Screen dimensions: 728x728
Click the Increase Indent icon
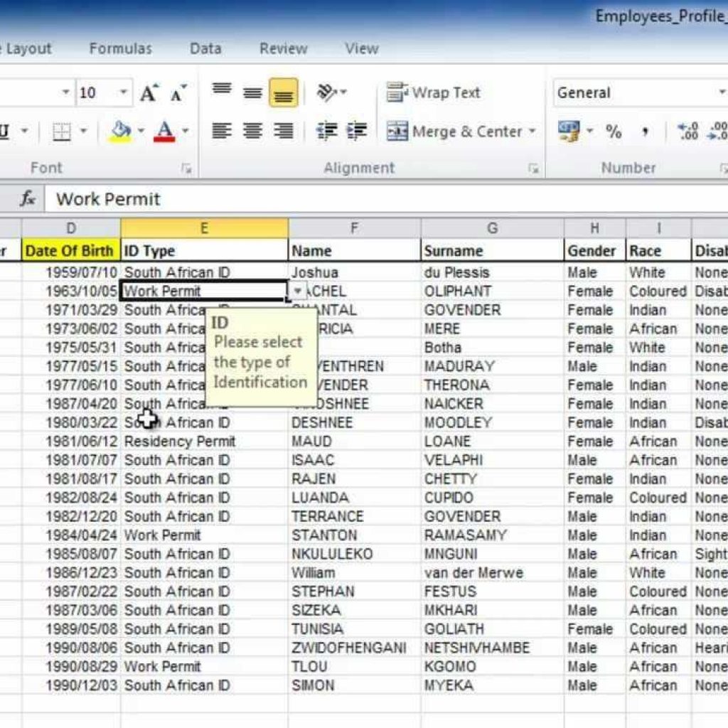point(357,131)
